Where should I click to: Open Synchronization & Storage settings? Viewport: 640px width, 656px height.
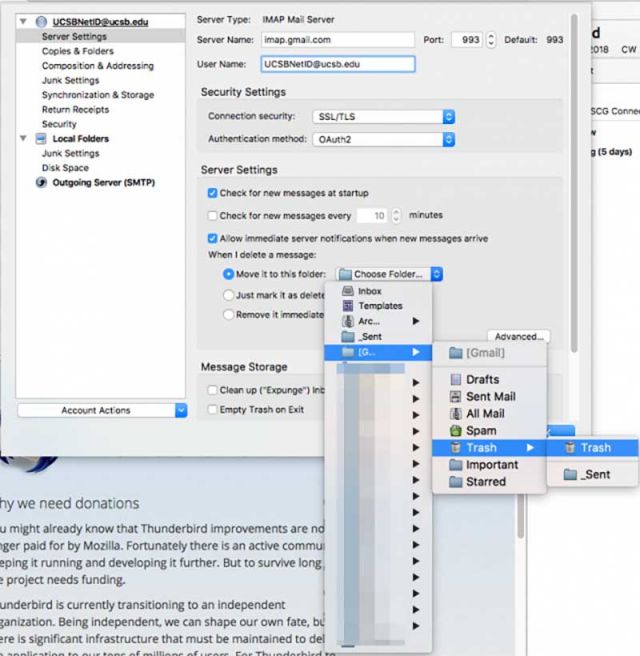(x=98, y=95)
